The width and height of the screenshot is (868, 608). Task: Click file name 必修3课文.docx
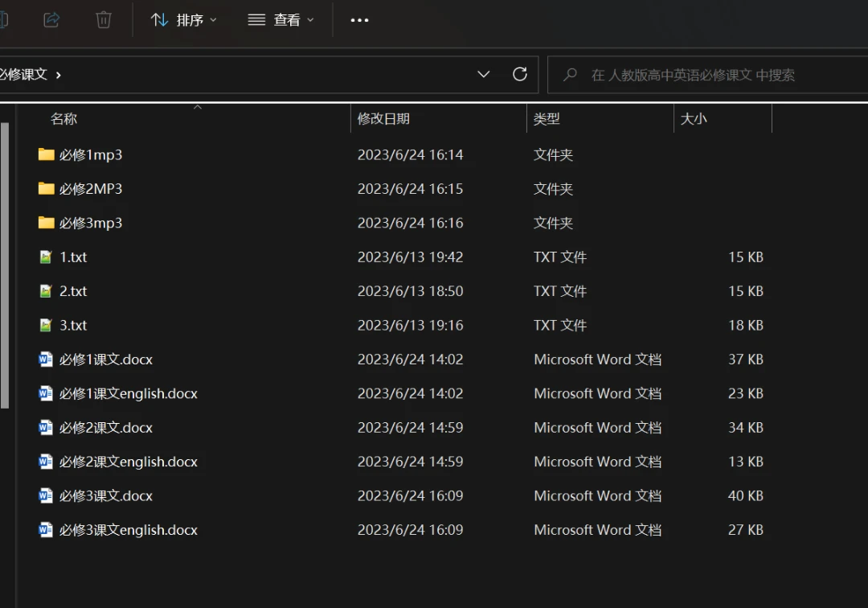106,495
